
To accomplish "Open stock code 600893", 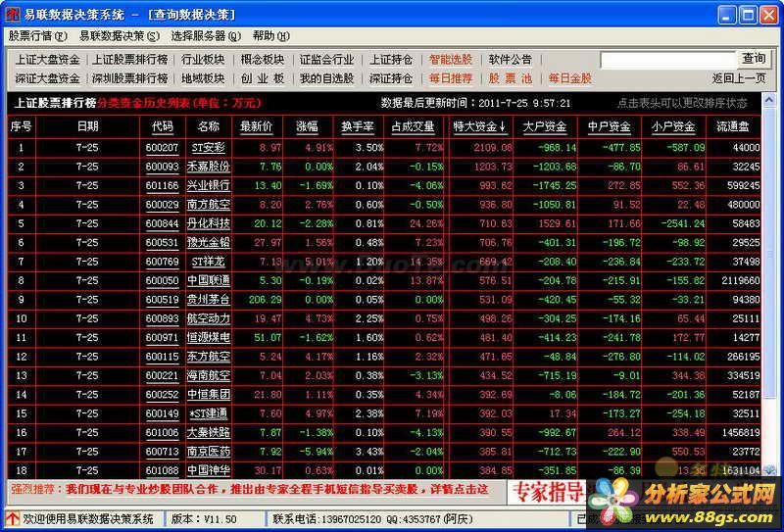I will click(162, 318).
